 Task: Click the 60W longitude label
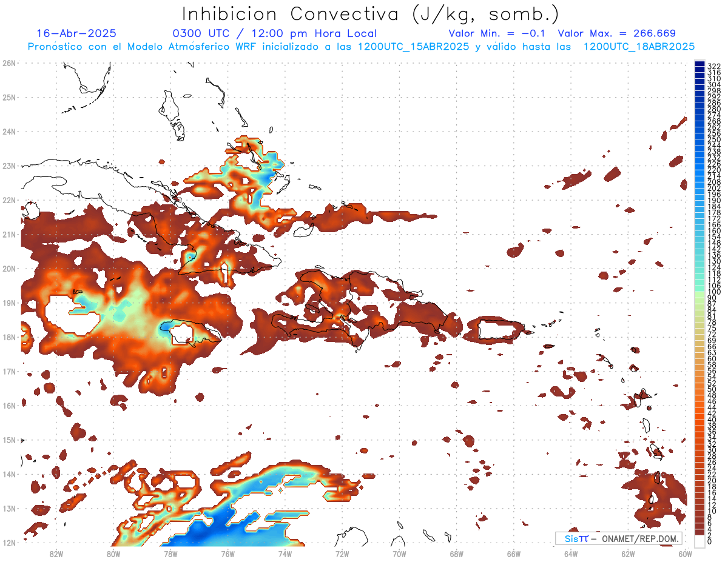[x=686, y=553]
